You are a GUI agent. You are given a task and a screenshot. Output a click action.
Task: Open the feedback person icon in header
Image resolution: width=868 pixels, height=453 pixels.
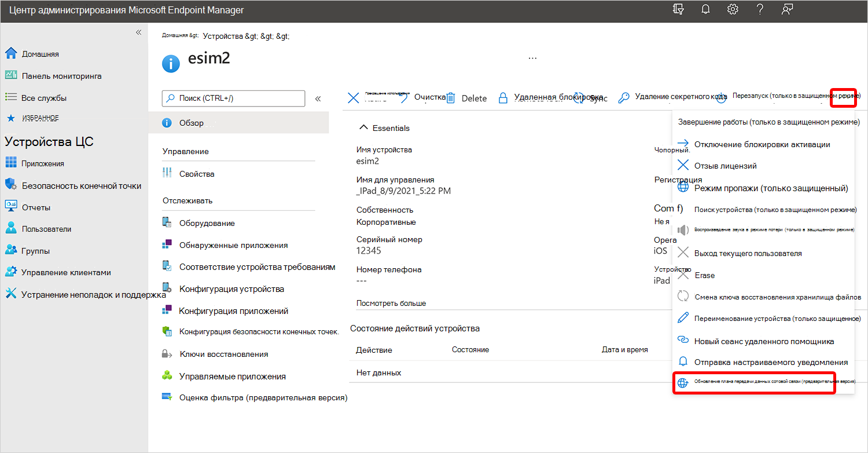click(x=787, y=9)
